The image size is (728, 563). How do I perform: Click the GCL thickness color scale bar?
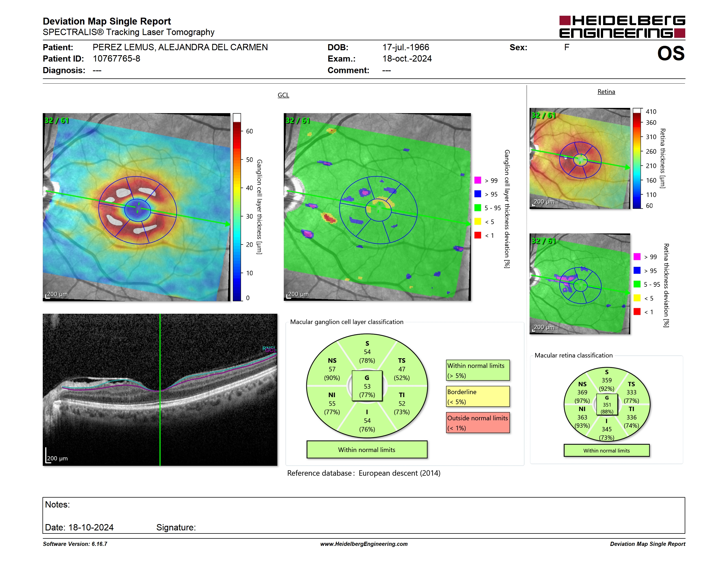[x=237, y=207]
